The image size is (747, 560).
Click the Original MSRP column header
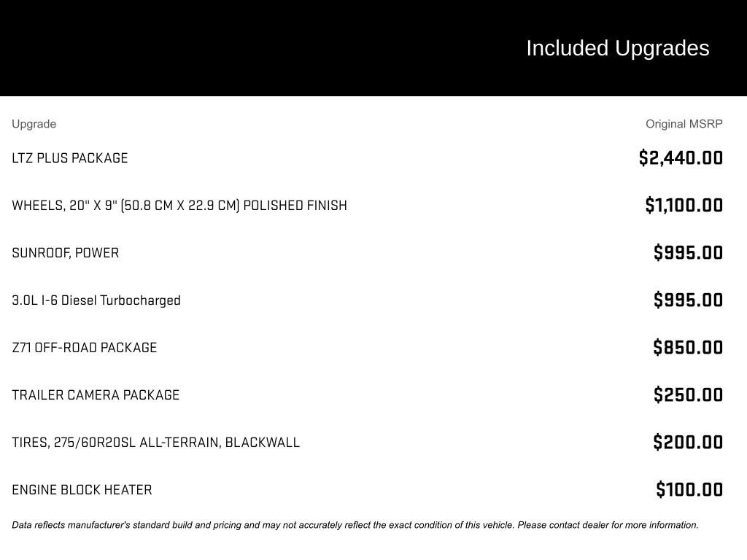[x=684, y=124]
